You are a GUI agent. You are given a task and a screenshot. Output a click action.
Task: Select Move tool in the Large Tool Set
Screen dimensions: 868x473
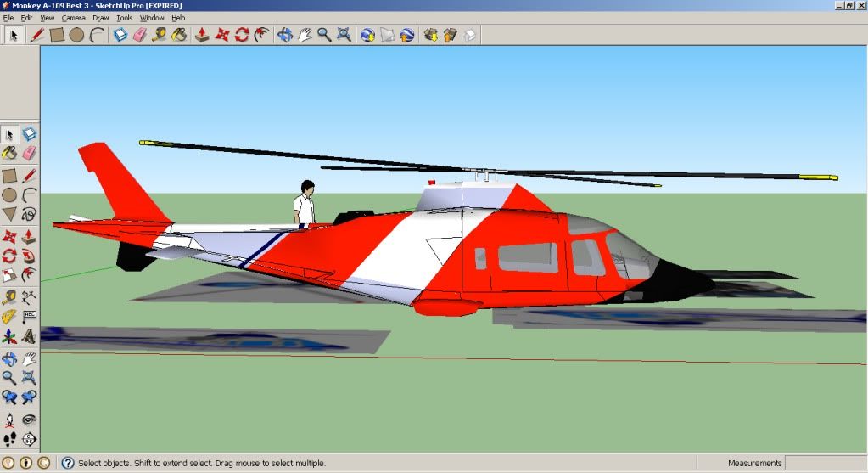[9, 237]
